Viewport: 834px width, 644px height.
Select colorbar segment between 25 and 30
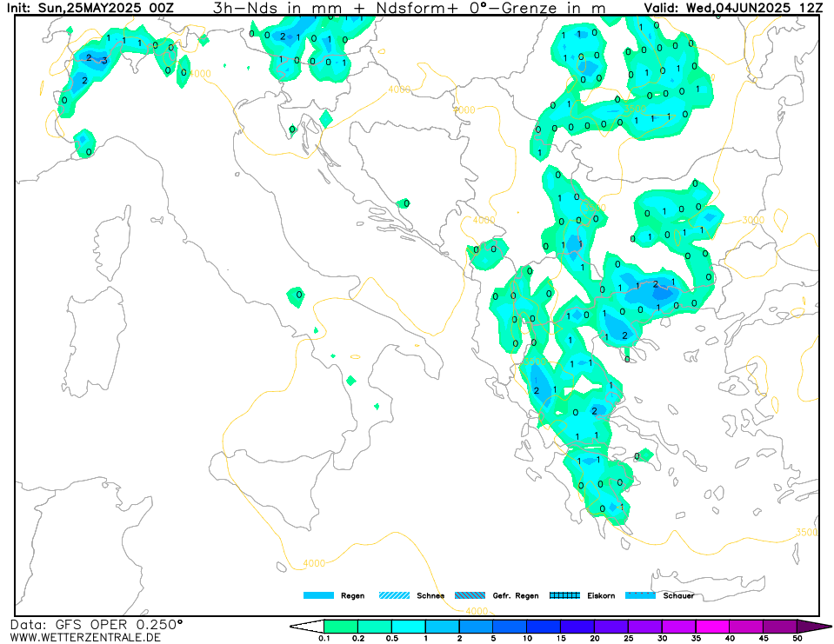[645, 626]
